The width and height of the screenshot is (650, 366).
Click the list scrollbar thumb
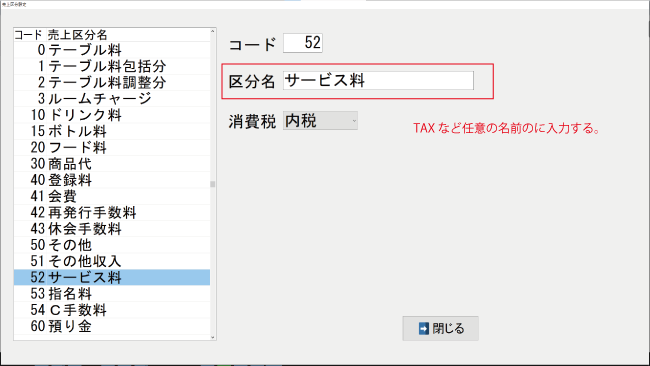click(213, 184)
